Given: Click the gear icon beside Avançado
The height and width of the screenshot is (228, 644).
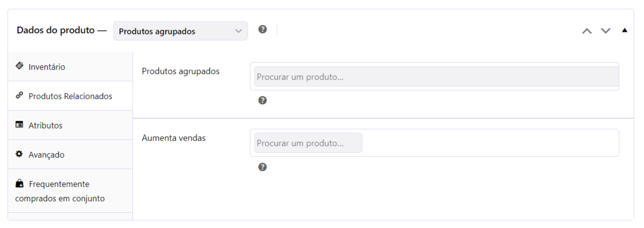Looking at the screenshot, I should 20,154.
